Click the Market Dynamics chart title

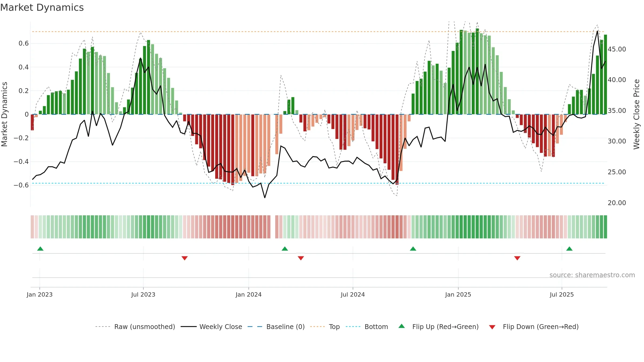point(42,8)
